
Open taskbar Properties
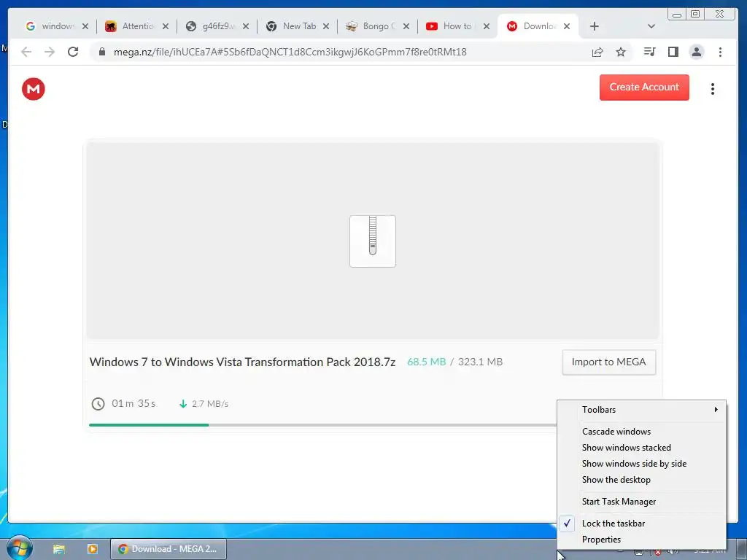pos(642,540)
